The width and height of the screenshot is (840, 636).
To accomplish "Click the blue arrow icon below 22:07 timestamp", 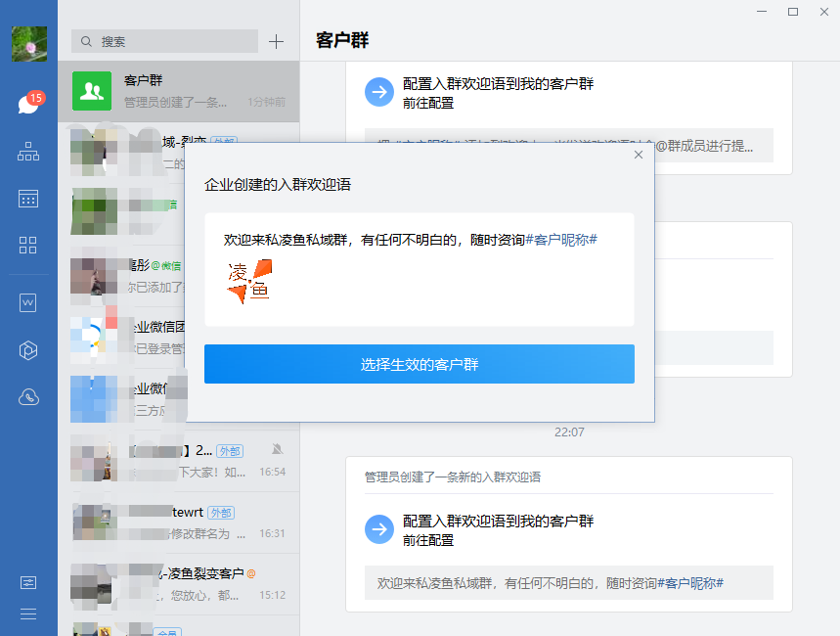I will click(x=378, y=529).
